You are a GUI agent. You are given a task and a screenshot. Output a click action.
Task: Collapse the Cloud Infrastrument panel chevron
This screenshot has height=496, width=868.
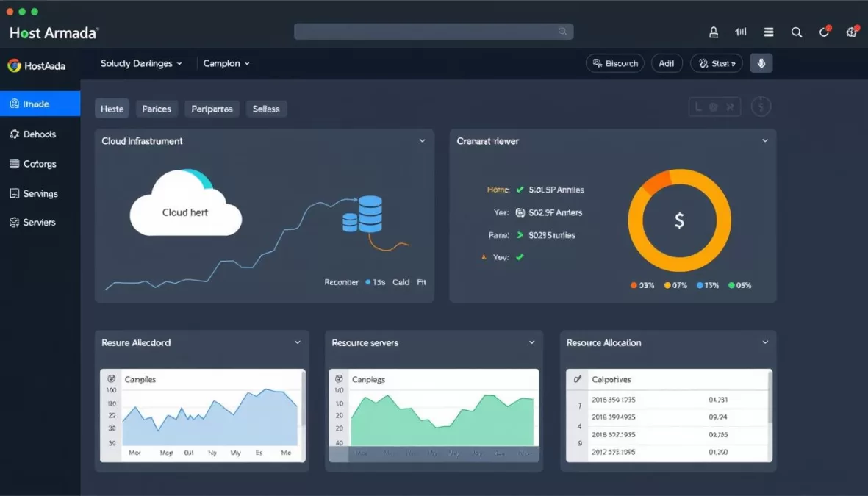[422, 140]
